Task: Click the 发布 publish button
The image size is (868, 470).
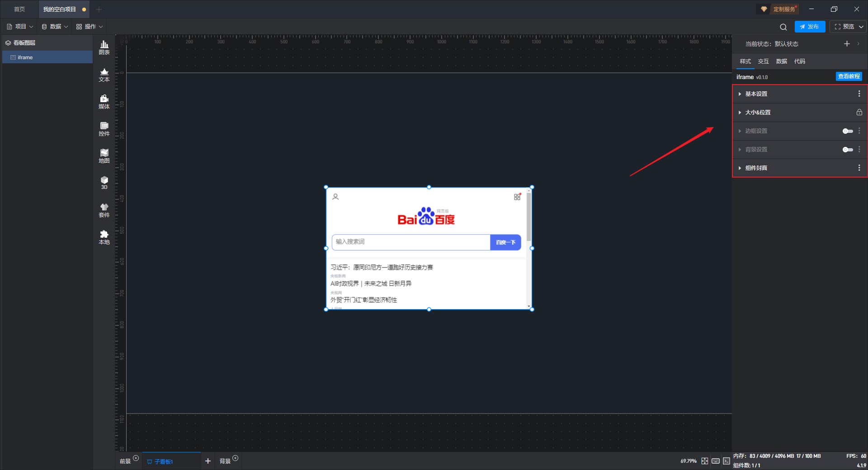Action: point(810,27)
